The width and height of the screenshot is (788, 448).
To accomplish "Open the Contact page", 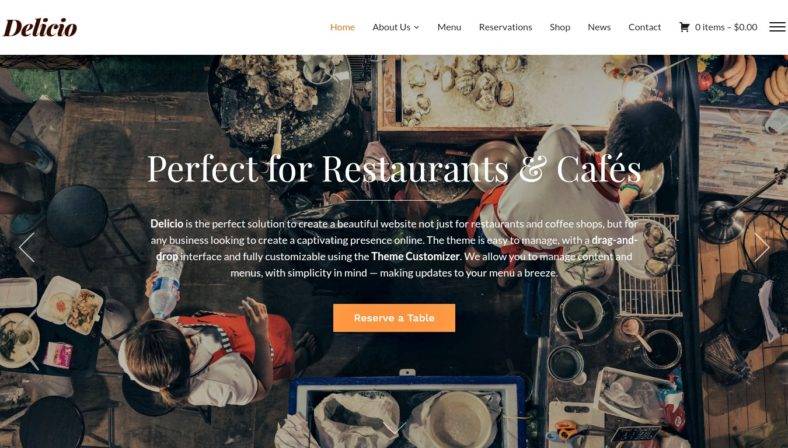I will 644,27.
